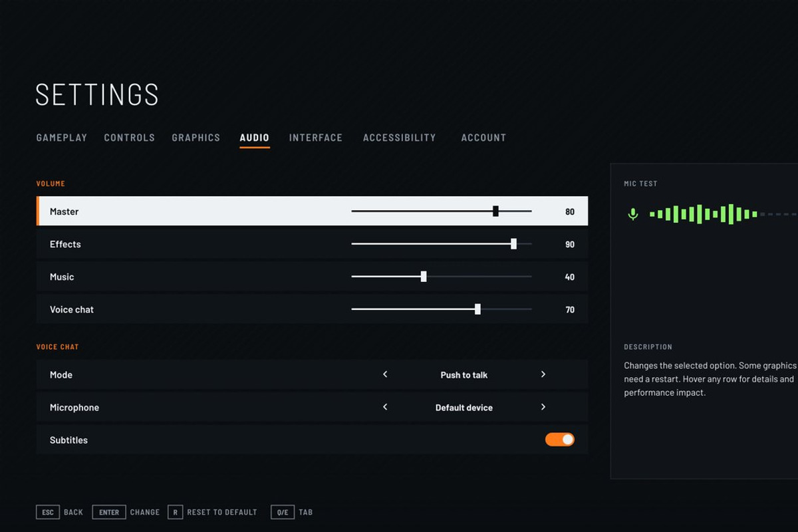
Task: Click the Music value 40
Action: click(570, 277)
